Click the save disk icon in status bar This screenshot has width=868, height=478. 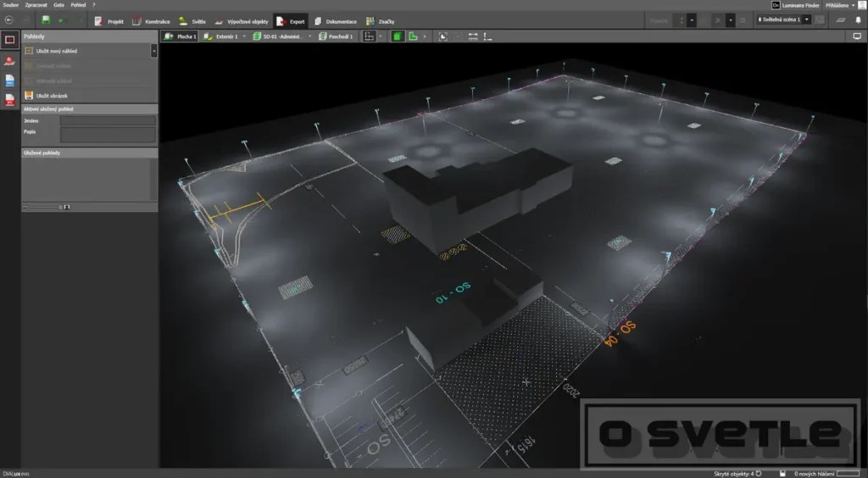point(782,474)
